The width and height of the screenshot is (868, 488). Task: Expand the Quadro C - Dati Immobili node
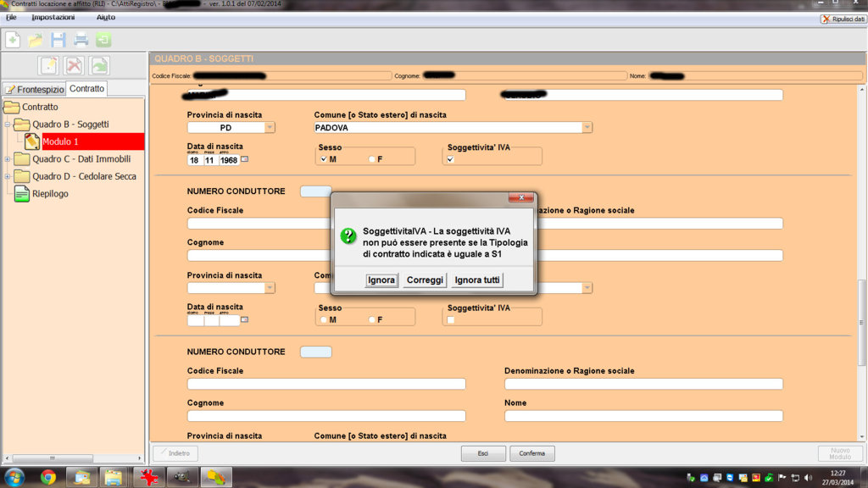[x=8, y=159]
